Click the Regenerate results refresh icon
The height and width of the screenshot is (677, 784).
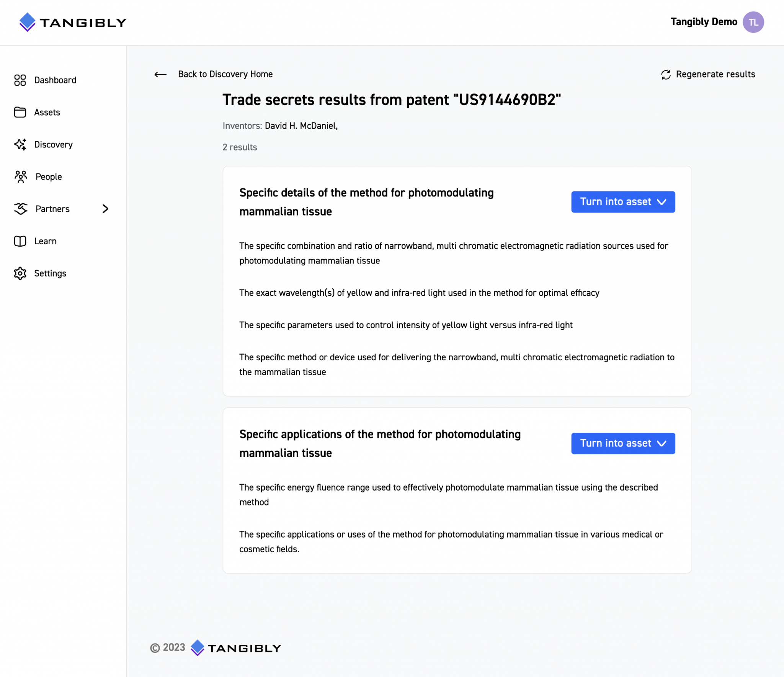point(666,74)
